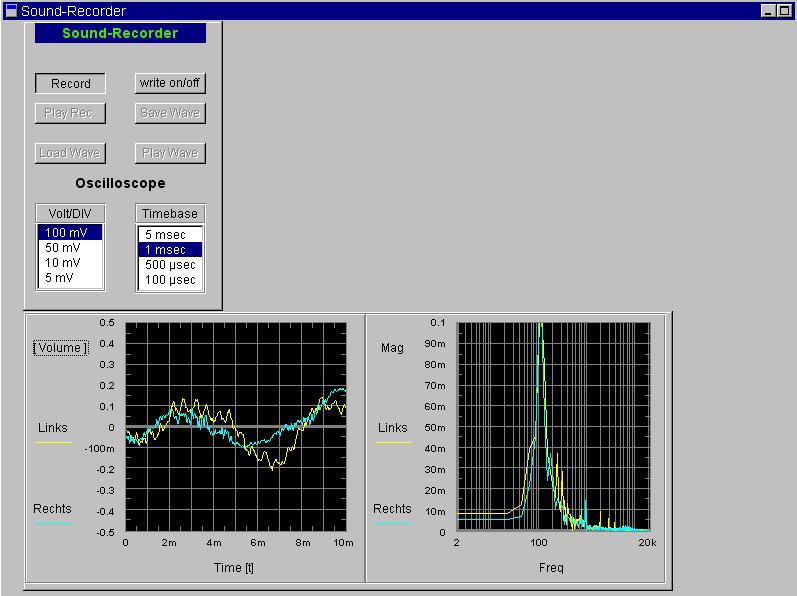
Task: Click the Save Wave button
Action: (x=170, y=113)
